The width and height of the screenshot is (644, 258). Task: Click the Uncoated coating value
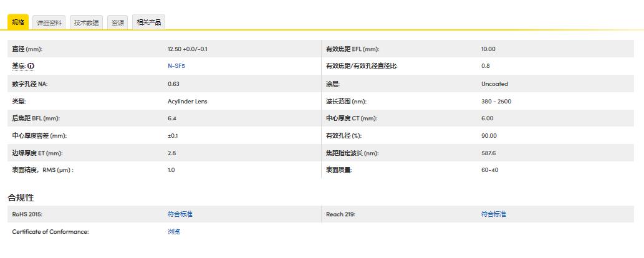click(x=494, y=84)
